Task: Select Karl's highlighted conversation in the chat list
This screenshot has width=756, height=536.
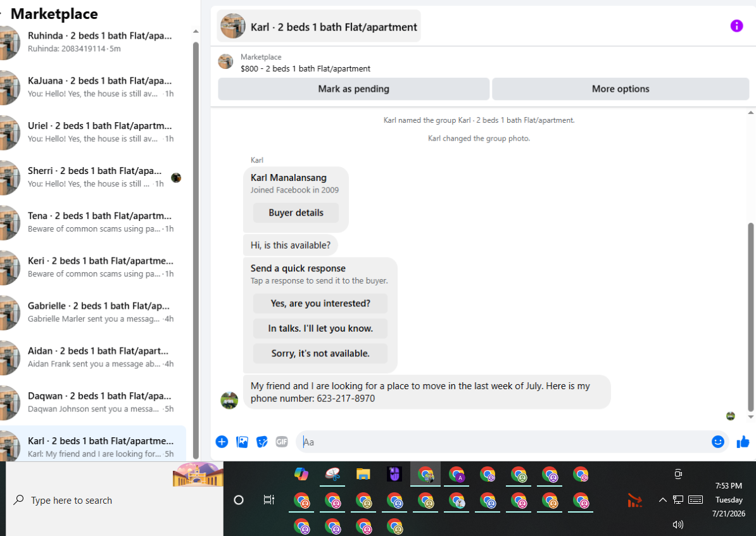Action: [x=93, y=444]
